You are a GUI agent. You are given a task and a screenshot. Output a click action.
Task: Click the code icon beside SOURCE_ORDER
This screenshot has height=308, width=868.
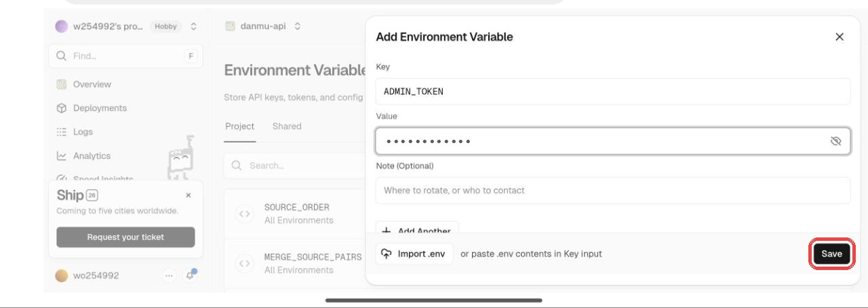(245, 214)
